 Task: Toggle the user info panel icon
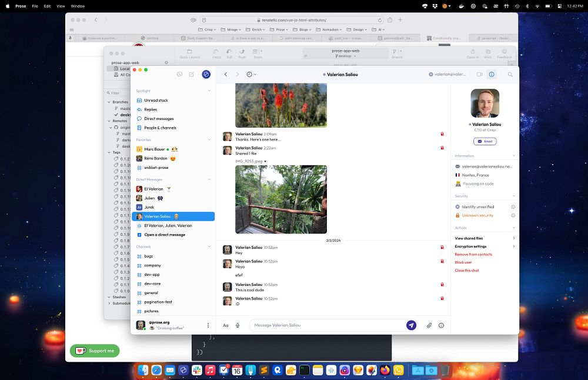492,74
